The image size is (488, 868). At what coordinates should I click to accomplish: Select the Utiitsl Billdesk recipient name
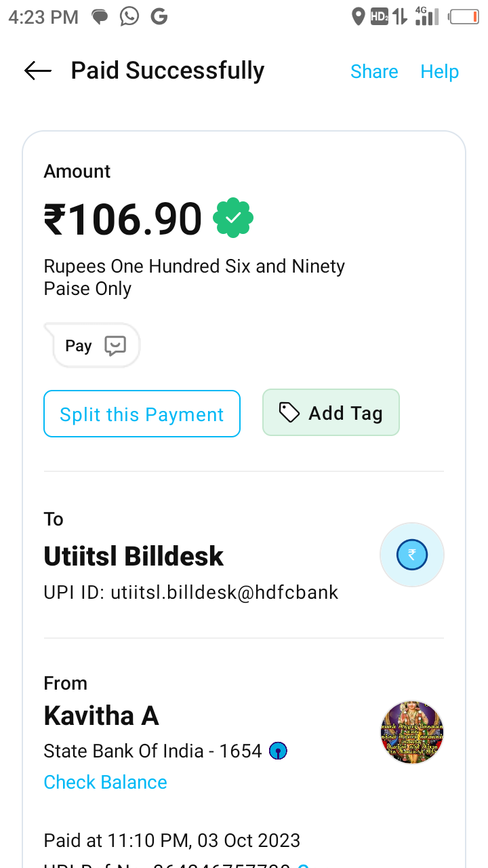(134, 556)
